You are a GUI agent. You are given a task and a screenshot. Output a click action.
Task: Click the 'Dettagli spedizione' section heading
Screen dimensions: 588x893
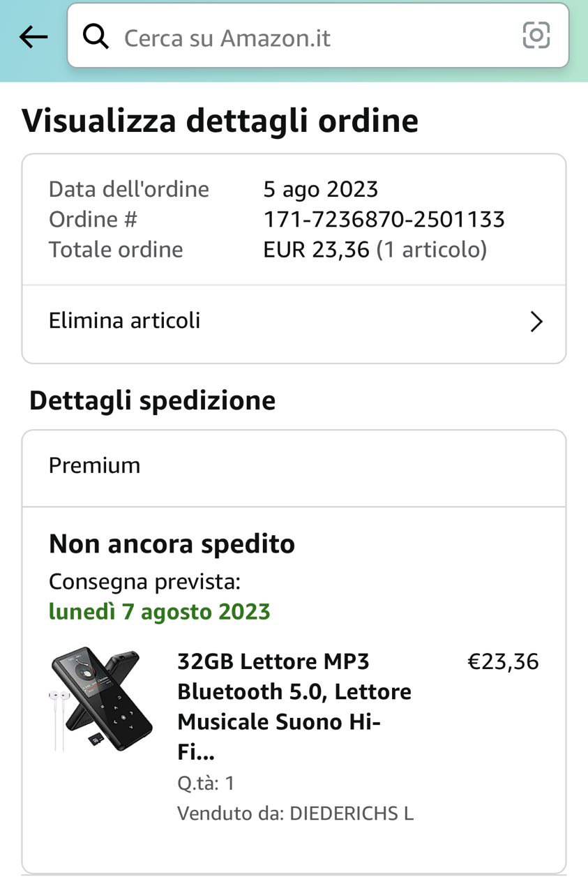click(152, 401)
